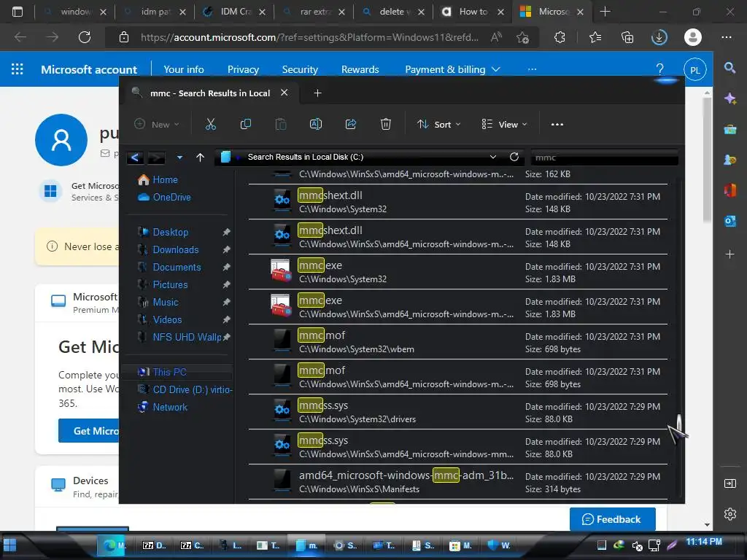Viewport: 747px width, 560px height.
Task: Open the See more ellipsis in Explorer toolbar
Action: click(x=557, y=124)
